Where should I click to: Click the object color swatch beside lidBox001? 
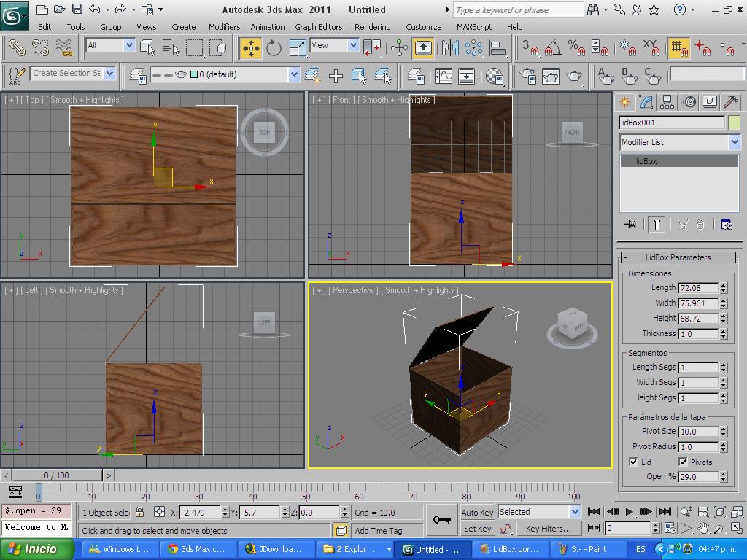coord(734,122)
